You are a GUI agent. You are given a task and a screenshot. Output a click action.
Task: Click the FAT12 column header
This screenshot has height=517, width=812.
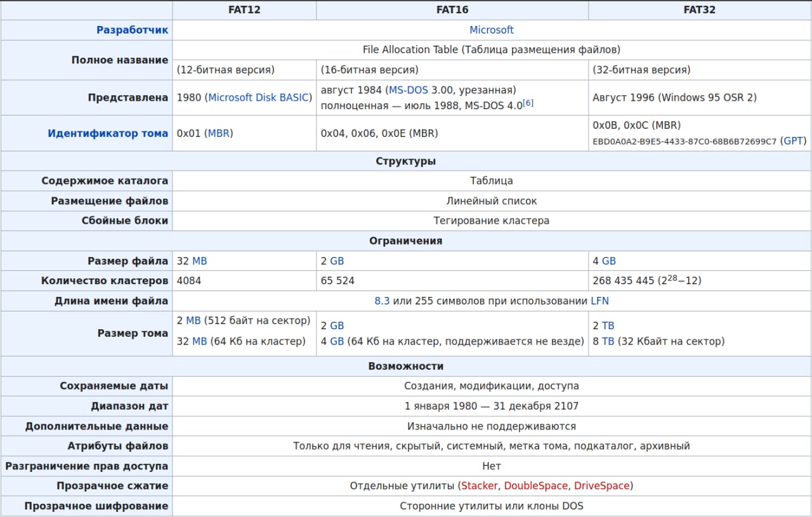coord(244,10)
